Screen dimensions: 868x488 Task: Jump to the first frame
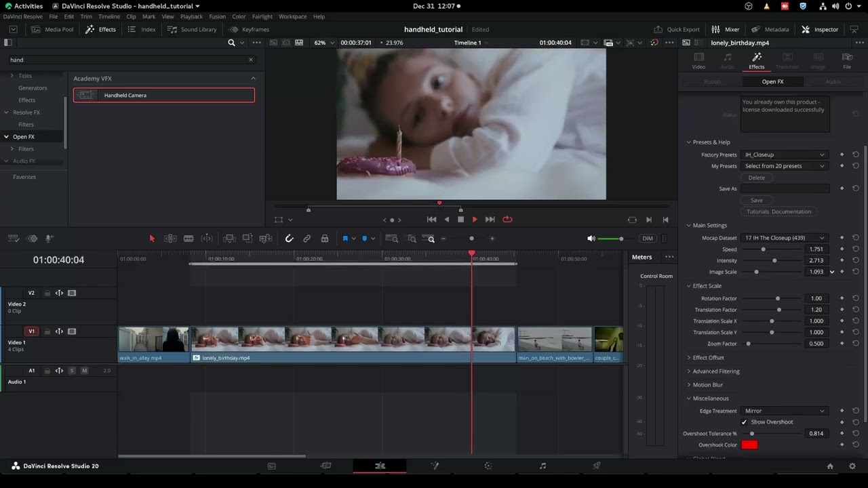pos(431,220)
